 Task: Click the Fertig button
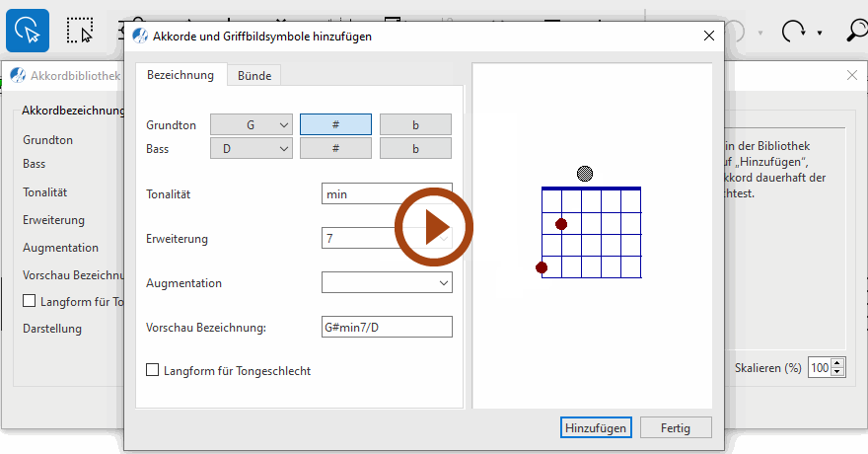[x=676, y=427]
